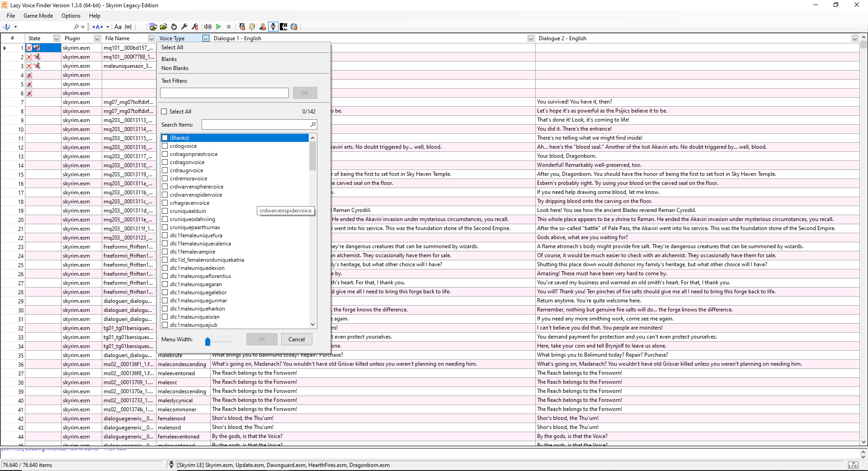
Task: Click the Skyrim emblem in status bar
Action: (x=171, y=465)
